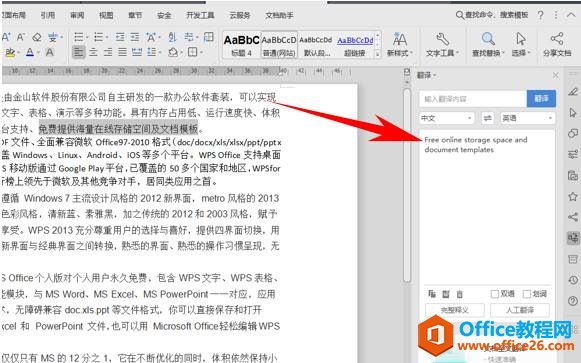Toggle the translate panel icon in the sidebar

click(573, 238)
